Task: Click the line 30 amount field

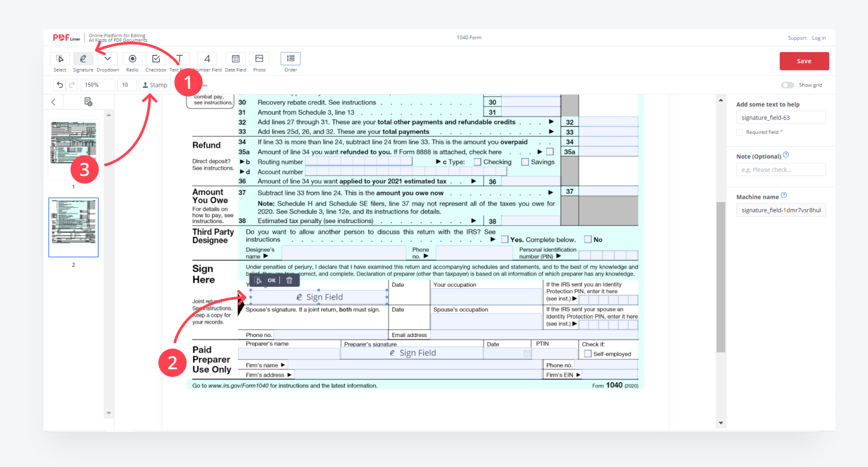Action: coord(531,102)
